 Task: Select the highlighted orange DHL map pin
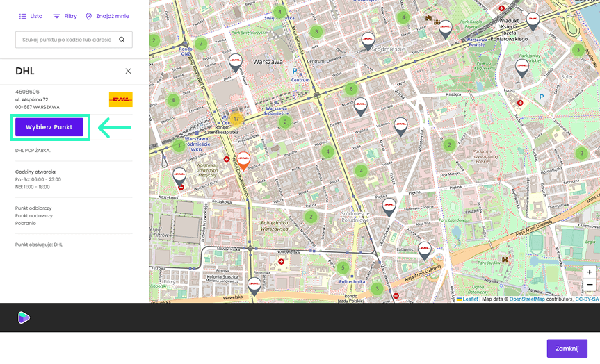(243, 159)
